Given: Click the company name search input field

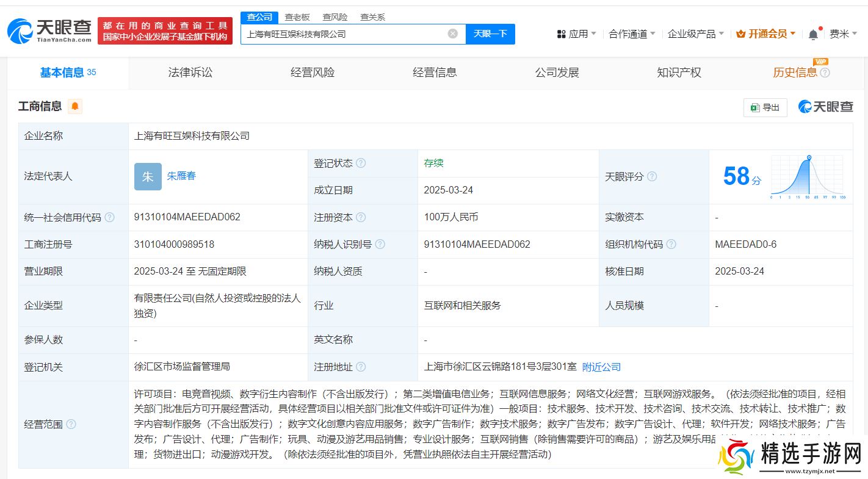Looking at the screenshot, I should [345, 34].
